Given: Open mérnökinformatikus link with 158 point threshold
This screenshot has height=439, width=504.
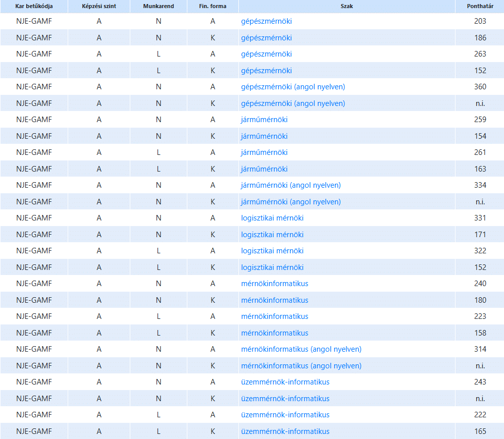Looking at the screenshot, I should click(x=274, y=333).
